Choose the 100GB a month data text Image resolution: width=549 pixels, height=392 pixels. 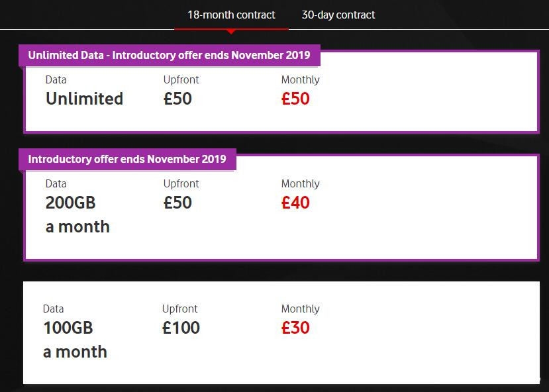pos(75,340)
